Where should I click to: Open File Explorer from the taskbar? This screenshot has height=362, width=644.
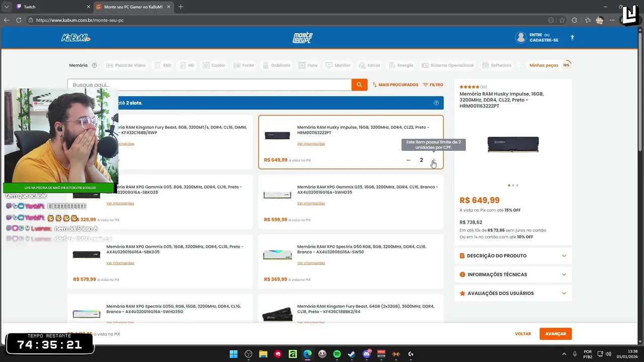(263, 354)
